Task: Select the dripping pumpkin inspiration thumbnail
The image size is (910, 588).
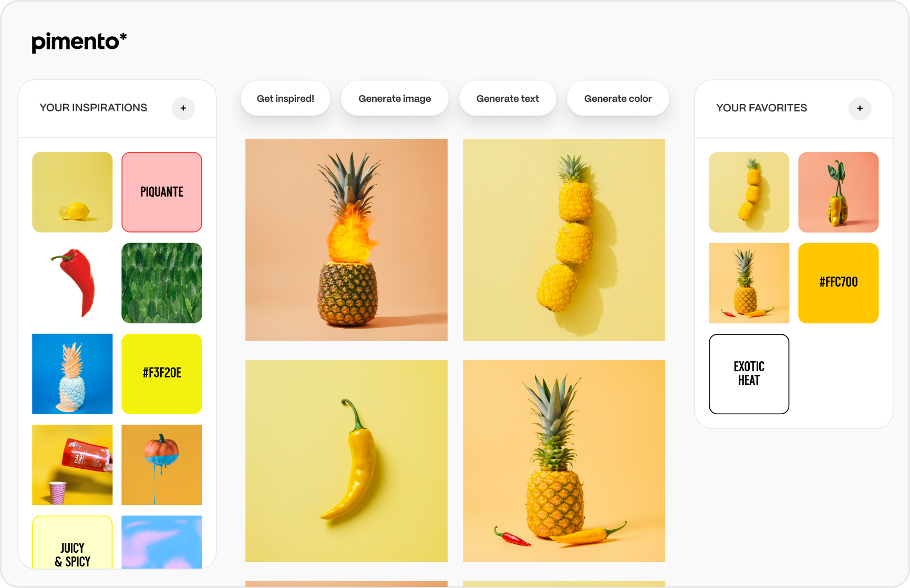Action: (x=162, y=465)
